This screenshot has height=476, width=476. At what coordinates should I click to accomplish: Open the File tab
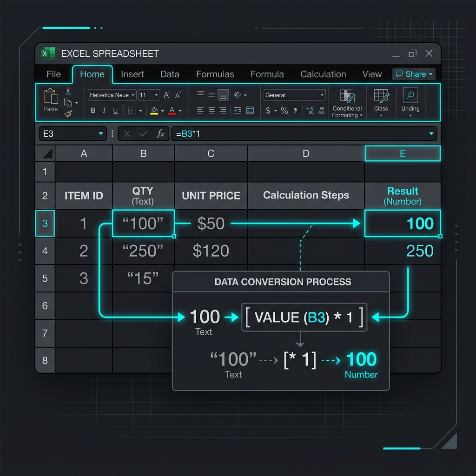tap(54, 74)
